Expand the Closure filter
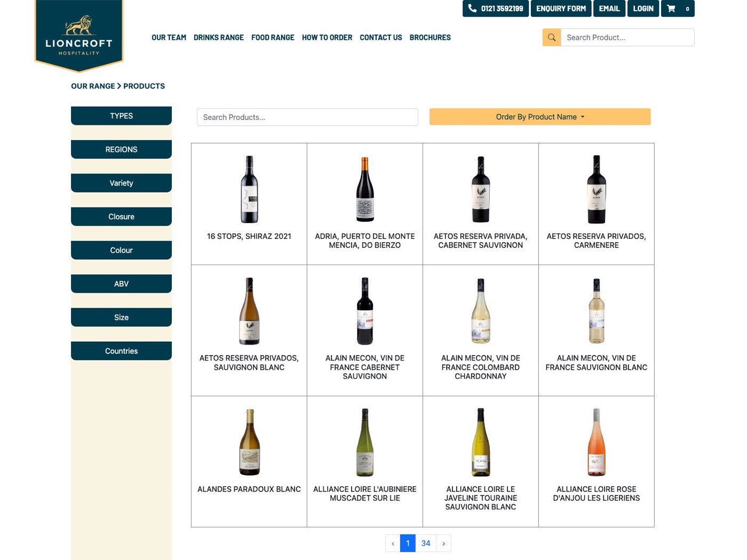747x560 pixels. click(x=121, y=217)
